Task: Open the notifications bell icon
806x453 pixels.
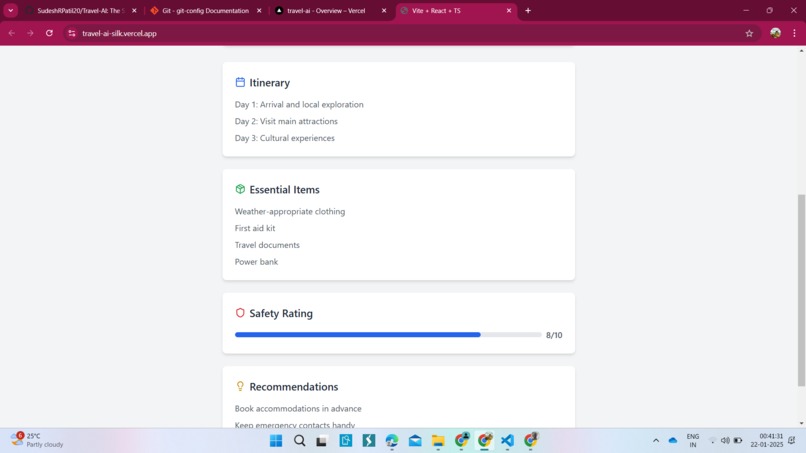Action: click(792, 440)
